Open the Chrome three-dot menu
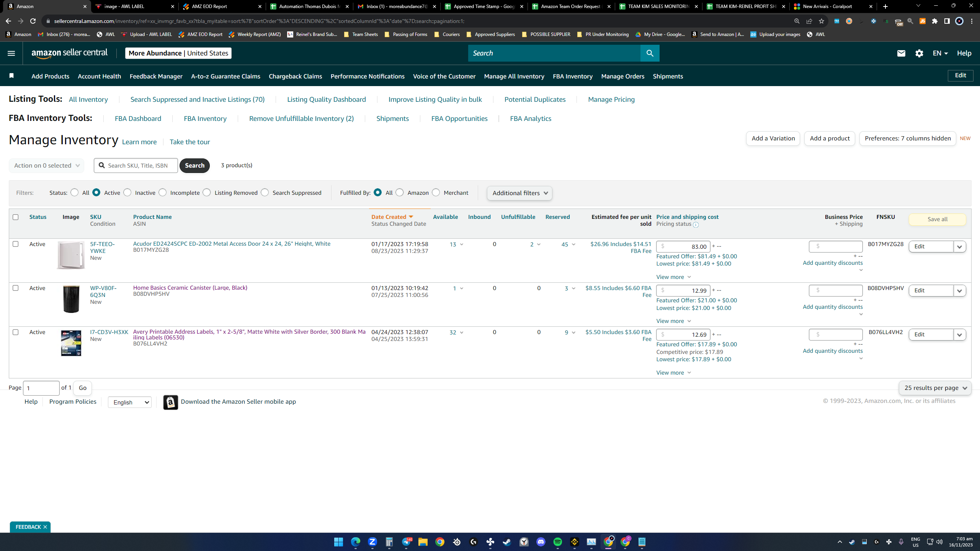This screenshot has height=551, width=980. tap(972, 21)
